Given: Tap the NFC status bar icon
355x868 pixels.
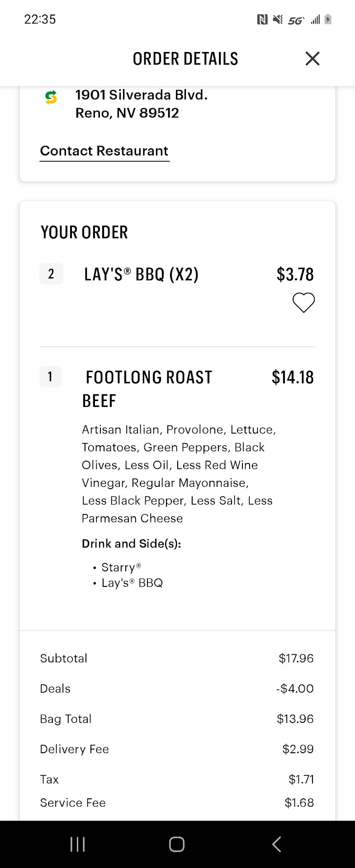Looking at the screenshot, I should tap(262, 19).
